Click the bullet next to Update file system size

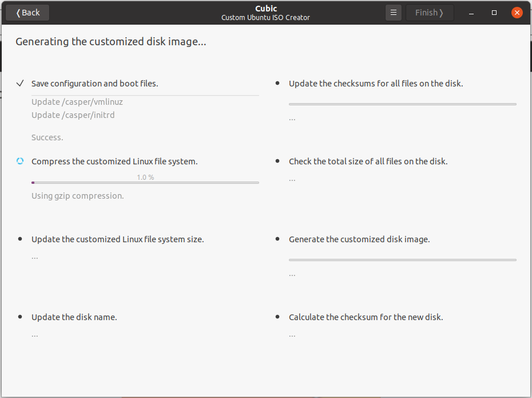(20, 239)
